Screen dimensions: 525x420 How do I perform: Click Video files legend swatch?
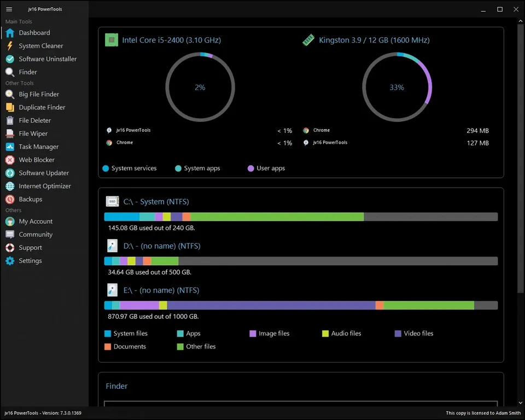tap(398, 334)
